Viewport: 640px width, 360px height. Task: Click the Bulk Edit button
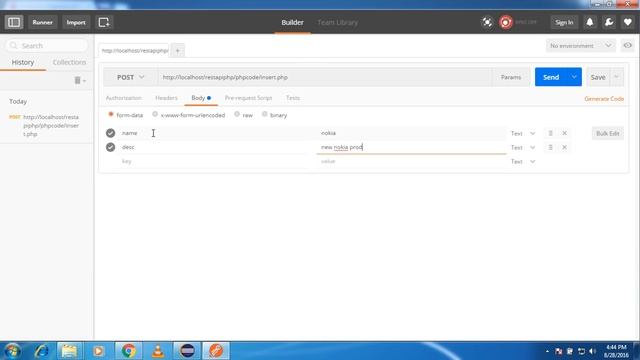point(608,133)
